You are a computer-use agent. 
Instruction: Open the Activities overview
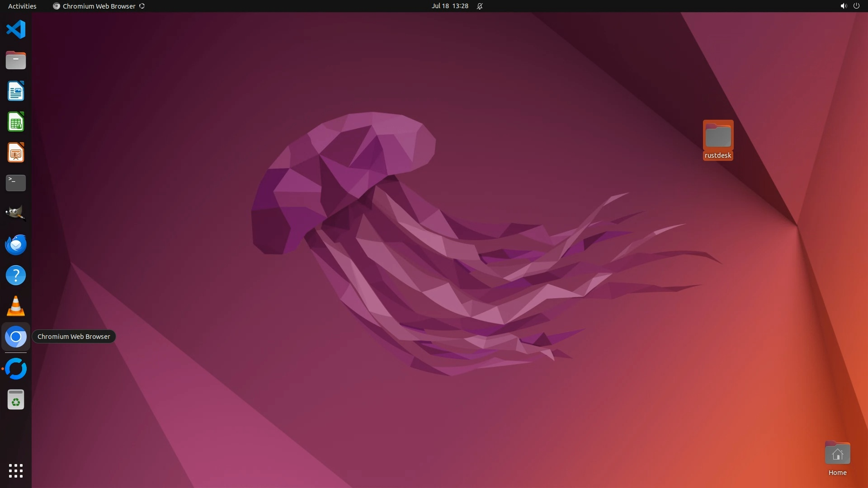(x=22, y=6)
